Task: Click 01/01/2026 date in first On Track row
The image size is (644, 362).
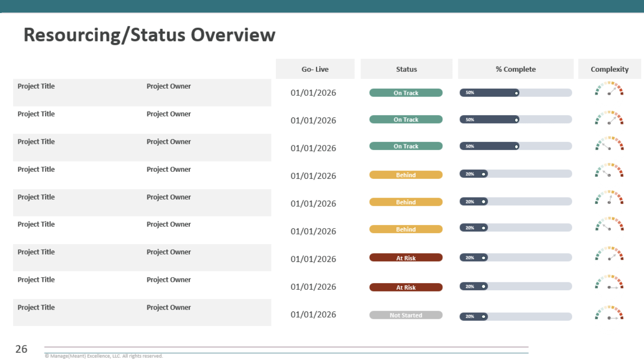Action: (x=313, y=93)
